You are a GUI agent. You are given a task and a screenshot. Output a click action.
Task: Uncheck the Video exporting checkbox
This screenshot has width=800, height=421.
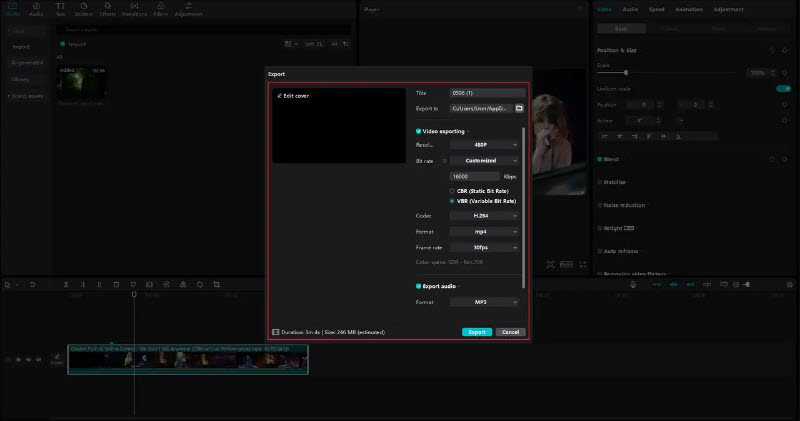pyautogui.click(x=419, y=131)
